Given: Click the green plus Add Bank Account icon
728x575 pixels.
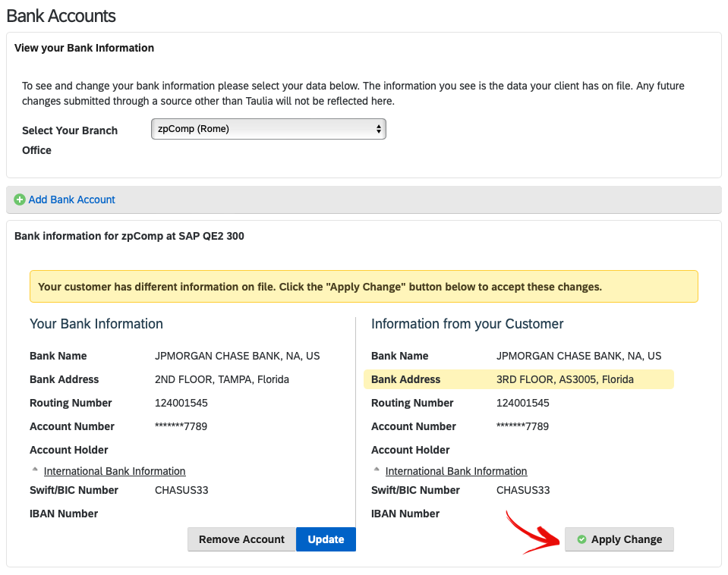Looking at the screenshot, I should coord(20,200).
